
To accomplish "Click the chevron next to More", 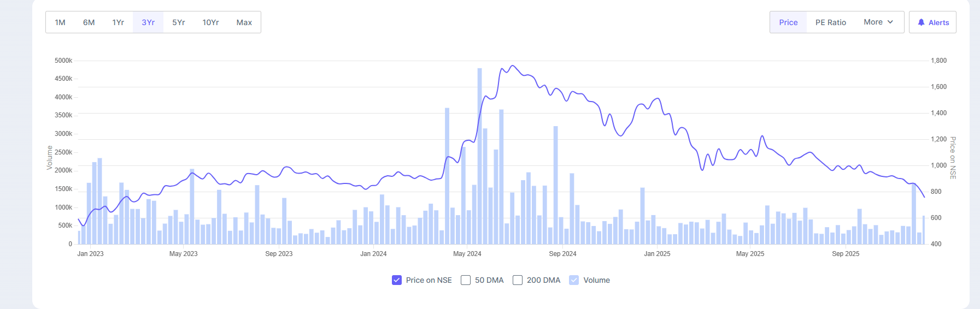I will [890, 22].
